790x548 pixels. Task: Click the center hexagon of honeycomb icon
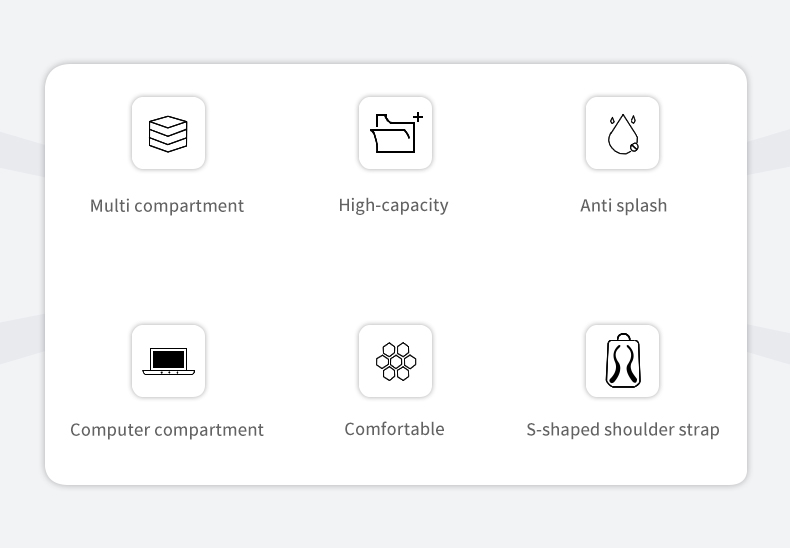[396, 362]
